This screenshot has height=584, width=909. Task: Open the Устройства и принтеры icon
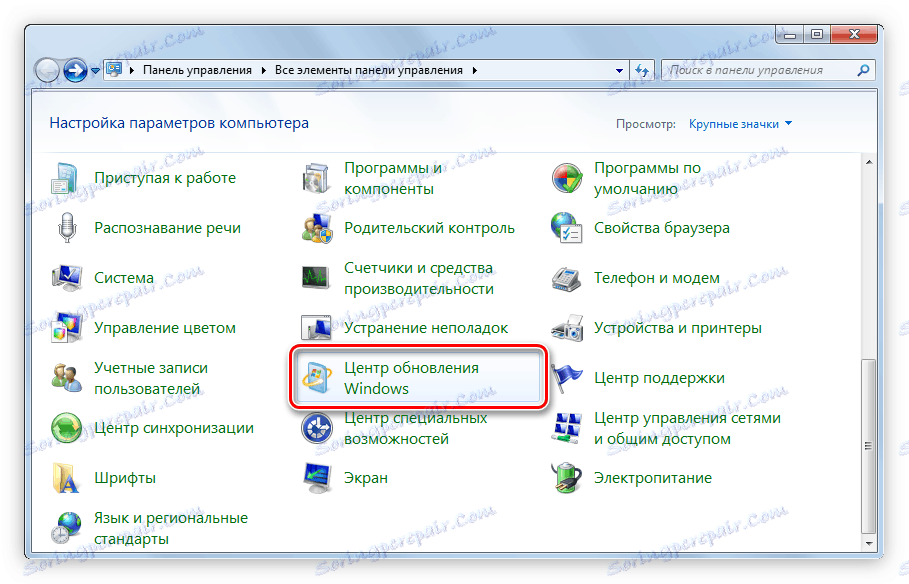[x=566, y=328]
